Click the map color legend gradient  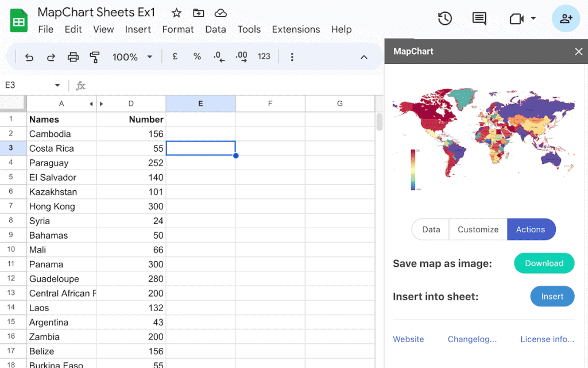[413, 170]
